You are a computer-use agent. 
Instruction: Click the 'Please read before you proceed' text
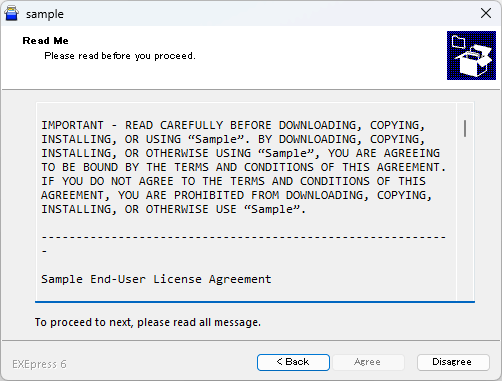coord(120,56)
